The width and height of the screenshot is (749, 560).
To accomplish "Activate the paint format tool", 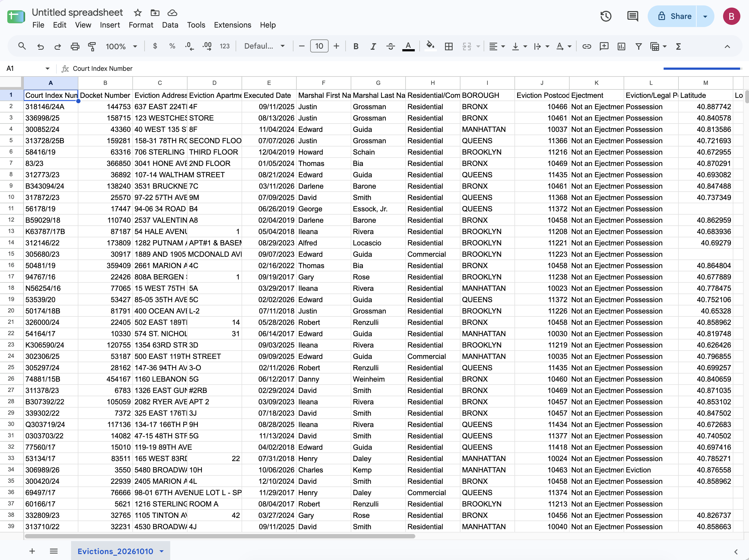I will click(x=92, y=46).
